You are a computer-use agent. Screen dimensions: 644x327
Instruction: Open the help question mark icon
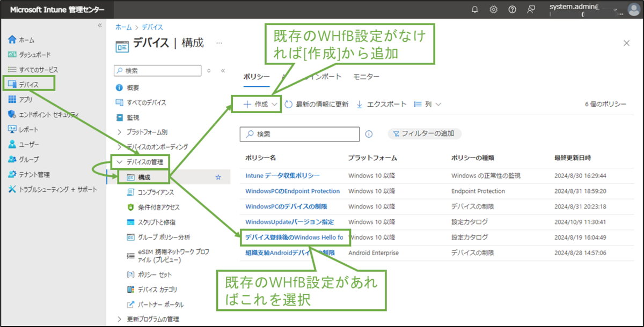[x=512, y=10]
